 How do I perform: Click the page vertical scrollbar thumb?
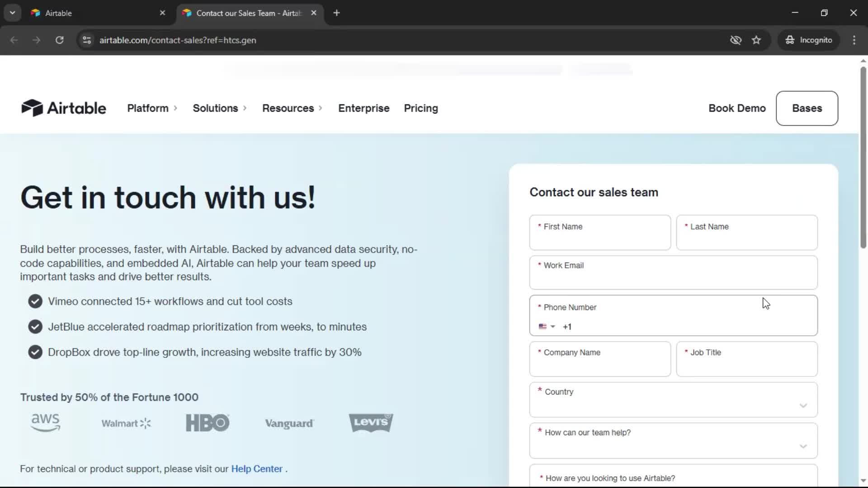click(x=863, y=157)
